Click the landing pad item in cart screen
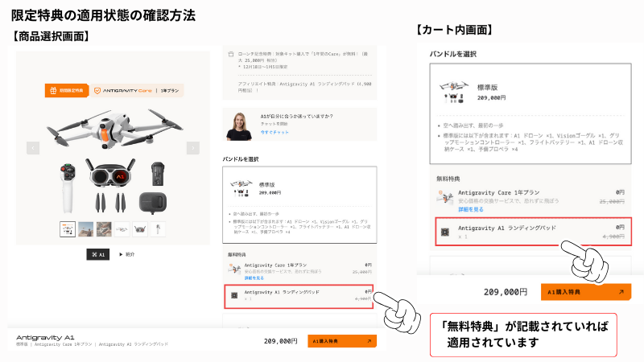The width and height of the screenshot is (644, 362). pyautogui.click(x=533, y=232)
